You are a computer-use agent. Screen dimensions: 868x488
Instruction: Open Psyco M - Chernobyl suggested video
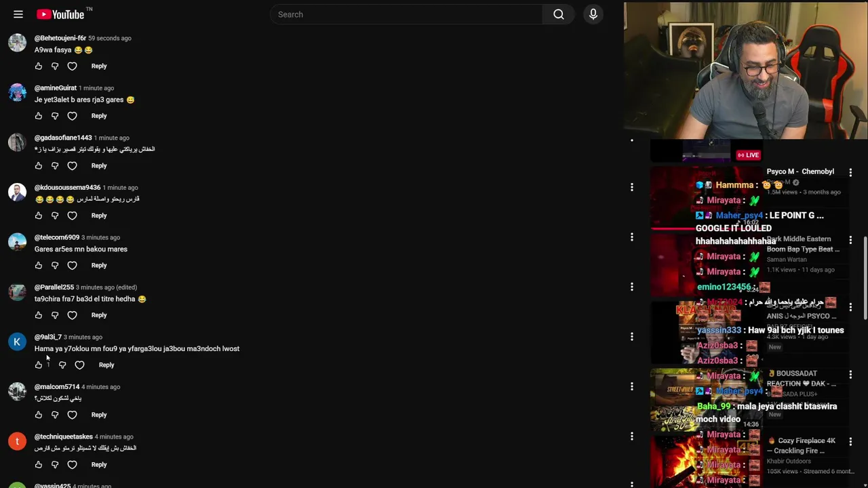(x=800, y=171)
